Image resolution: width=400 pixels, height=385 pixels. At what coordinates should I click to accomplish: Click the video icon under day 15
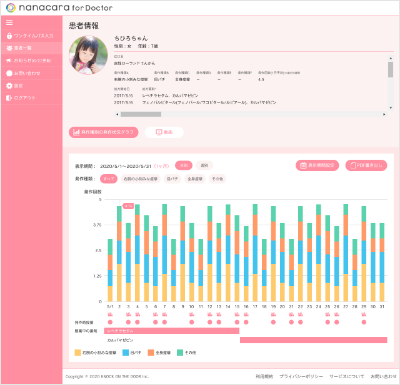tap(237, 314)
